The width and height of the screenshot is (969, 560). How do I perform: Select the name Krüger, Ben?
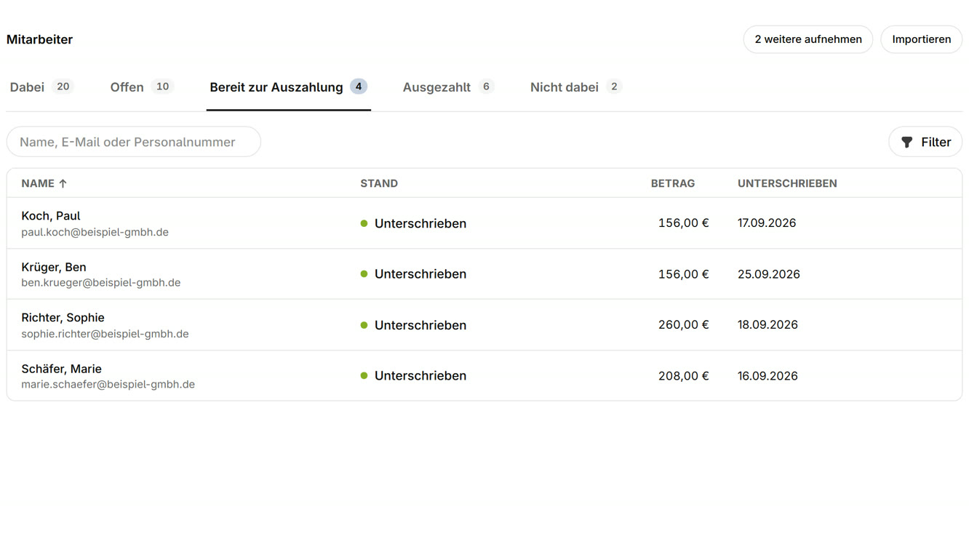54,267
